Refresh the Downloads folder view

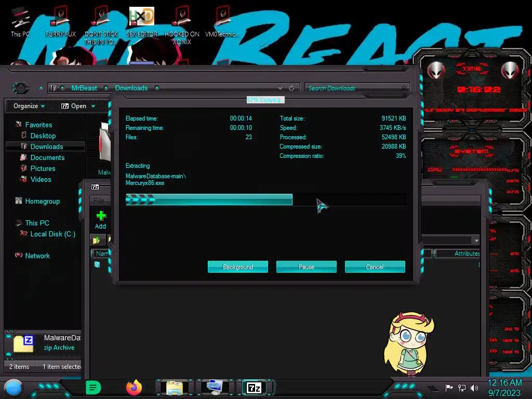(x=291, y=88)
